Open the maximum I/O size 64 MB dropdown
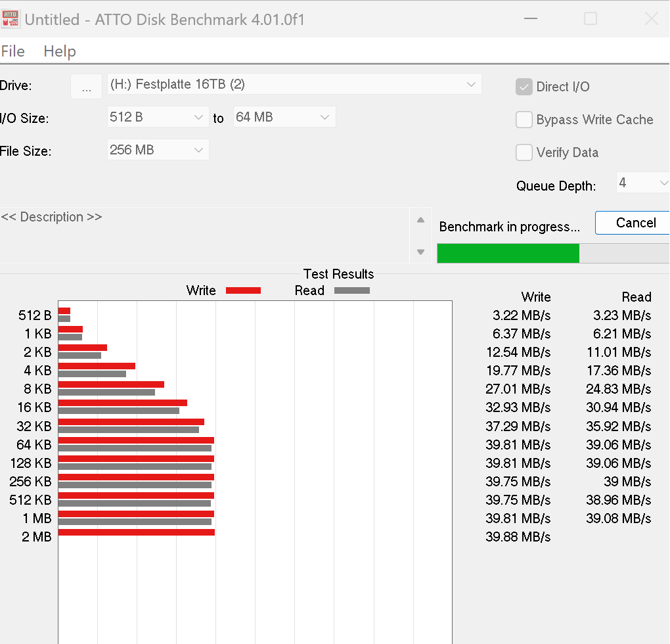Image resolution: width=670 pixels, height=644 pixels. coord(284,117)
